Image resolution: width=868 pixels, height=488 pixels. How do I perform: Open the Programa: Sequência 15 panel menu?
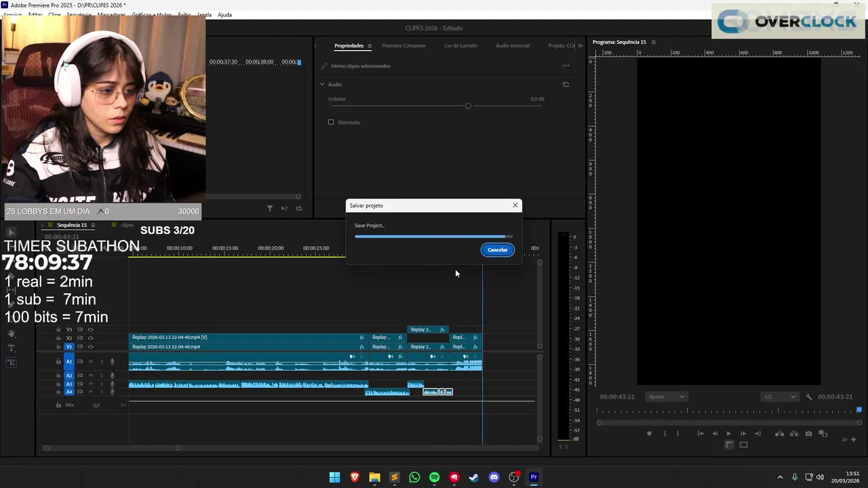click(x=654, y=42)
